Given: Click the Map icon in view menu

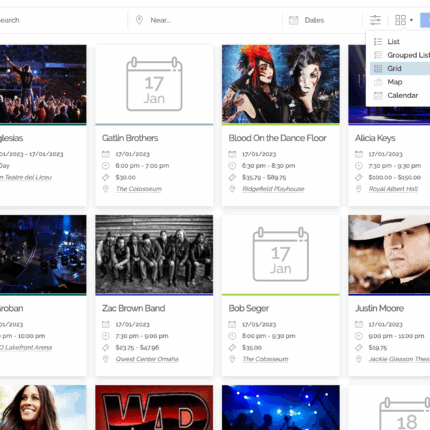Looking at the screenshot, I should click(x=378, y=82).
